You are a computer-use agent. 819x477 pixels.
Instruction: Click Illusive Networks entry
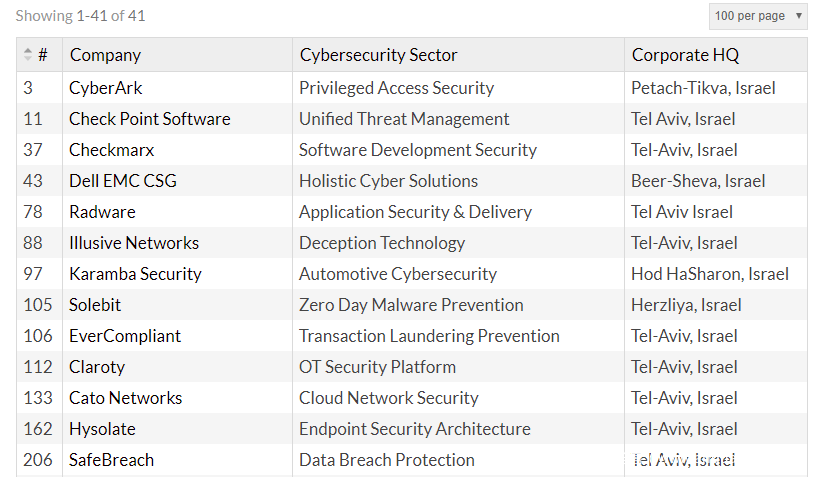click(x=134, y=243)
